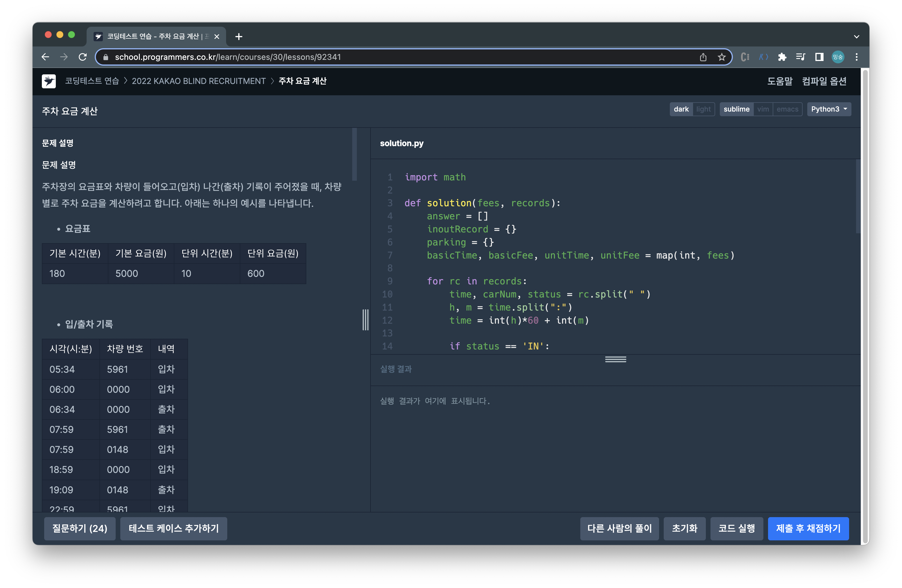
Task: Open Chrome three-dot menu
Action: pos(856,57)
